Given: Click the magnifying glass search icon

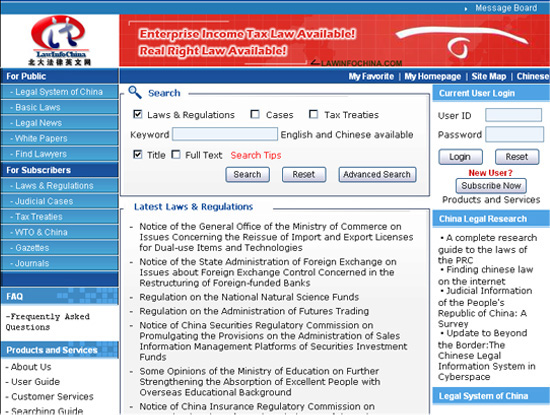Looking at the screenshot, I should point(135,92).
